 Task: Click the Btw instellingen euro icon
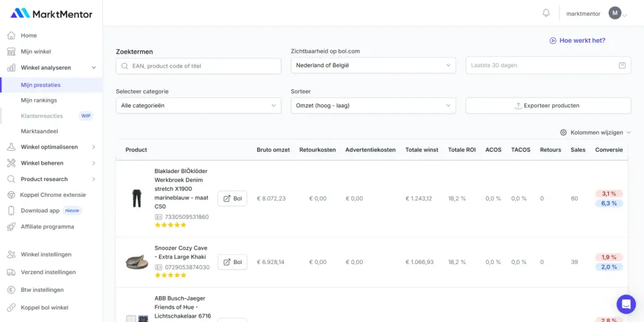coord(11,290)
